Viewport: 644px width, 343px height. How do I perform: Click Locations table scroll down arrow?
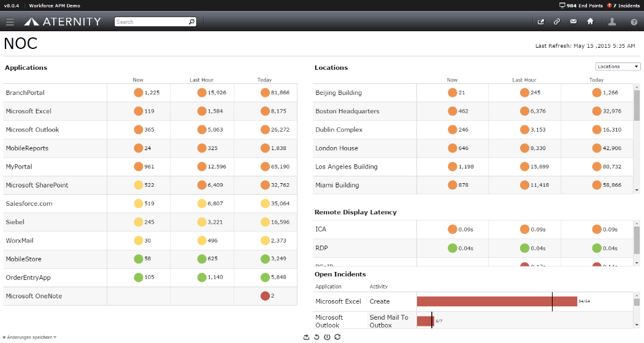[x=637, y=190]
